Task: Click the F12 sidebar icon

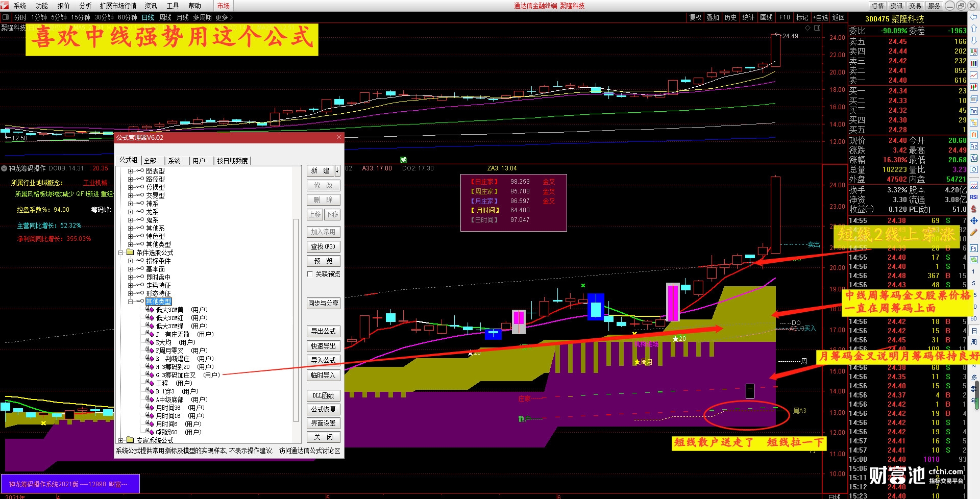Action: click(x=974, y=146)
